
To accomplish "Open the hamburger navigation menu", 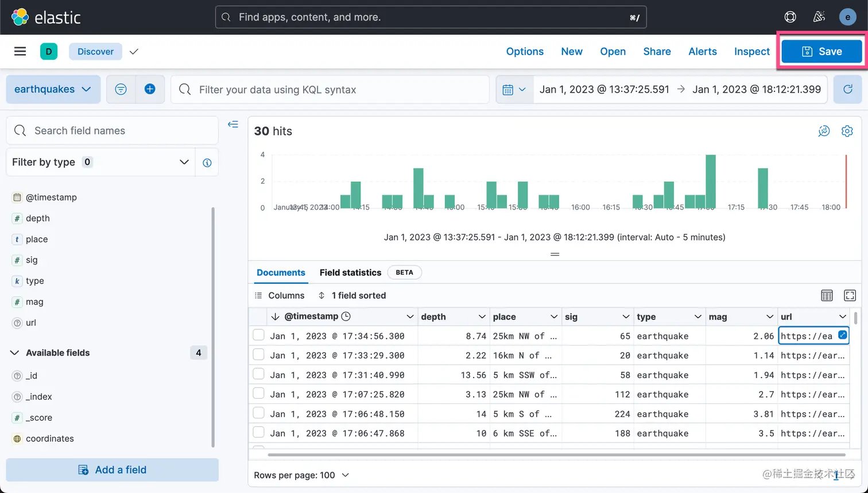I will click(x=20, y=51).
